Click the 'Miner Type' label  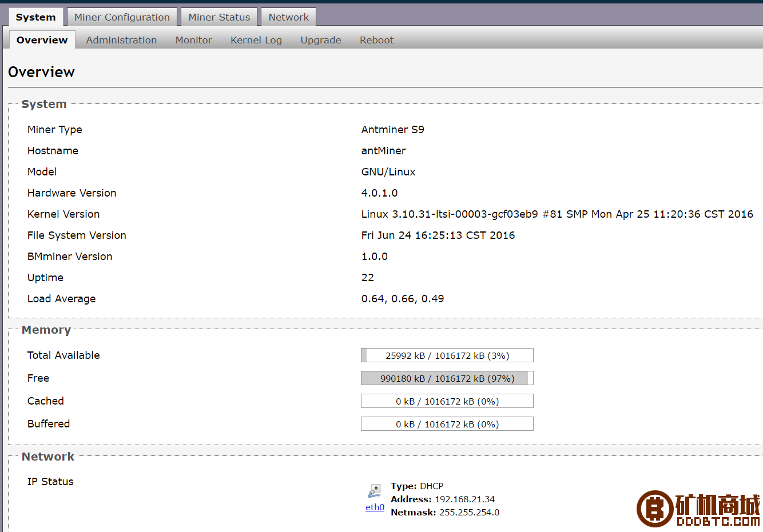[x=55, y=130]
